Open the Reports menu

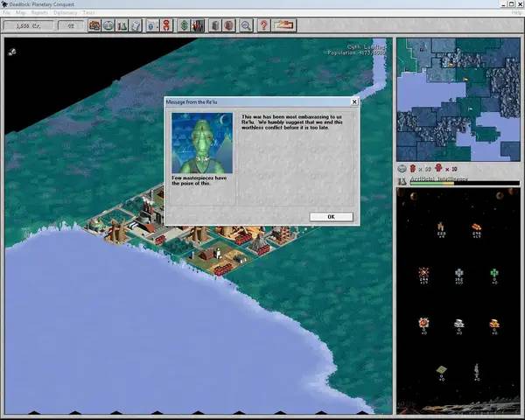coord(39,13)
